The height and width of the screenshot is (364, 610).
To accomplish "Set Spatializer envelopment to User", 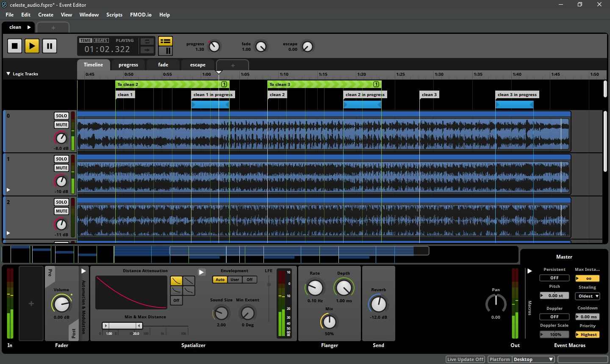I will click(x=235, y=279).
